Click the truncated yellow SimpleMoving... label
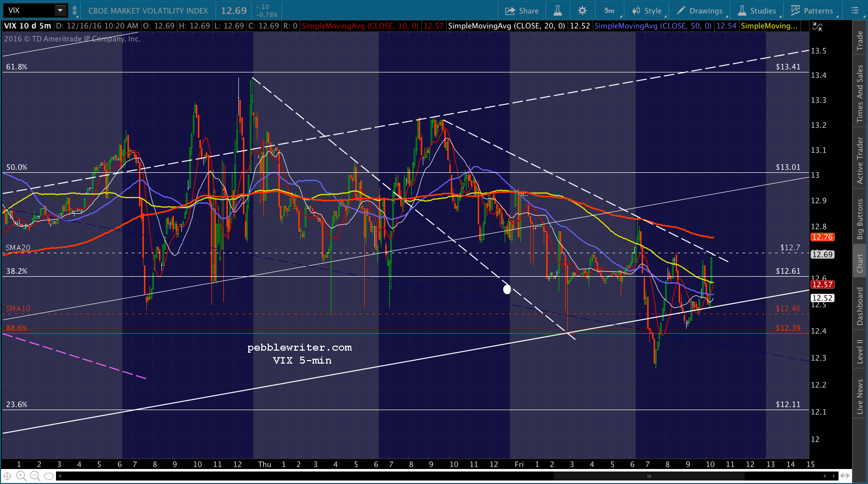 tap(770, 26)
